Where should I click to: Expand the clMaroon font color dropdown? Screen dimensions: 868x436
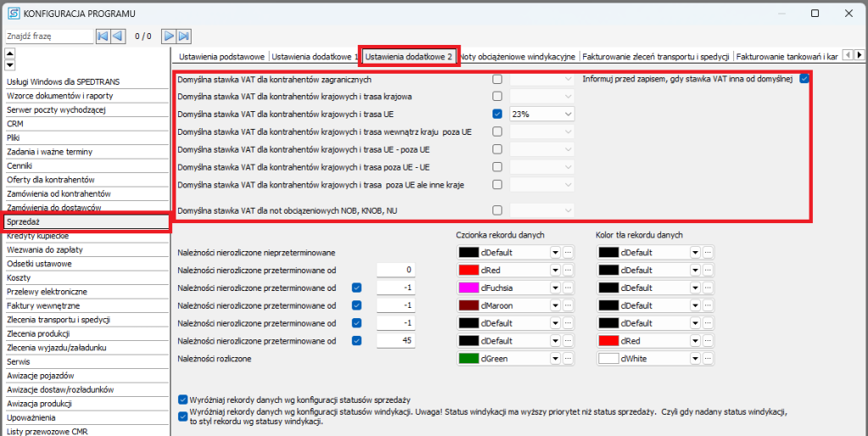tap(555, 305)
